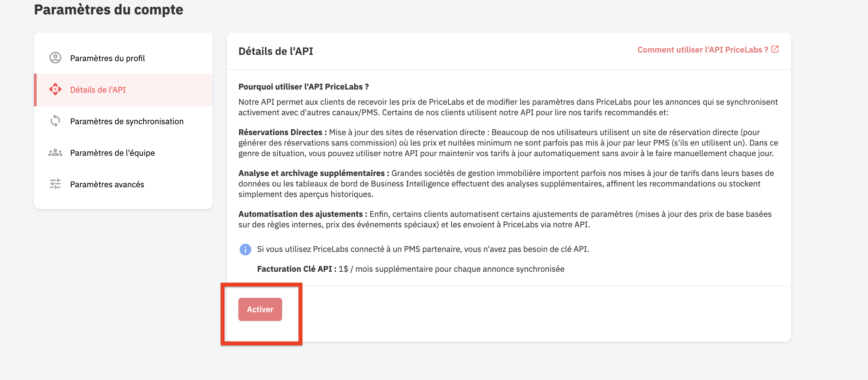Image resolution: width=868 pixels, height=380 pixels.
Task: Click the team people icon
Action: click(55, 153)
